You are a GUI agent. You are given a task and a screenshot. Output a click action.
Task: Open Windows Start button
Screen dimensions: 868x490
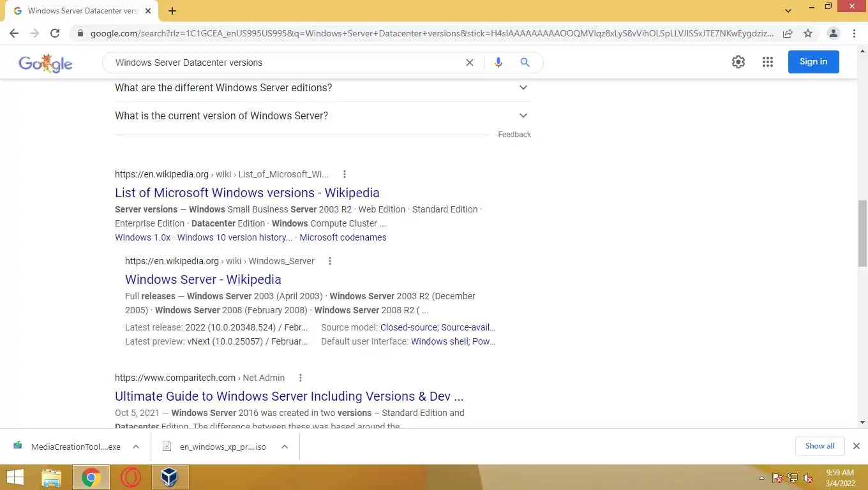pos(15,477)
